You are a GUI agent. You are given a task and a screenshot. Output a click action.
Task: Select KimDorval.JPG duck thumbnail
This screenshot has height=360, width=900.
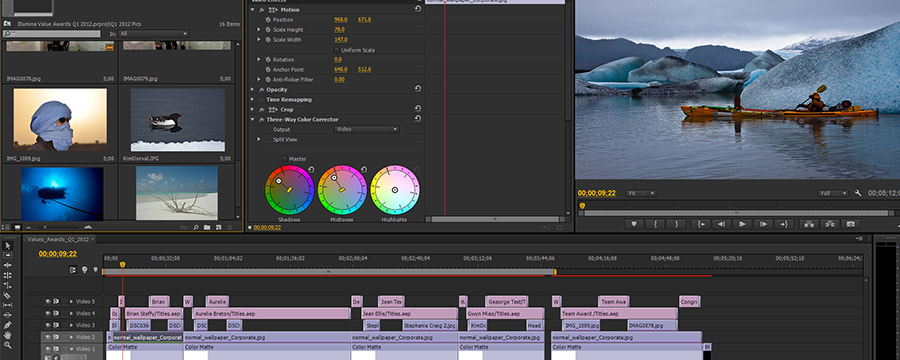tap(178, 119)
